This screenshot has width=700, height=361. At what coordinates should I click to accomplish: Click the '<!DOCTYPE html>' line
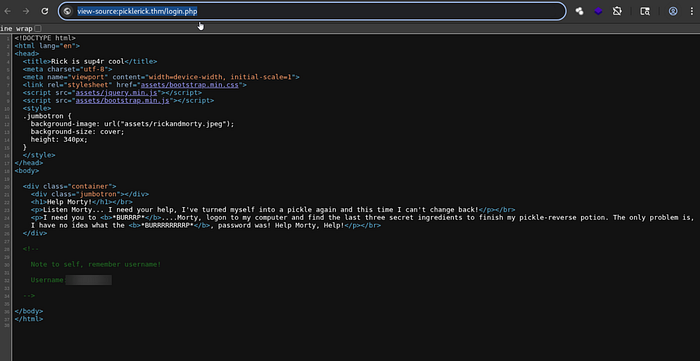coord(45,38)
